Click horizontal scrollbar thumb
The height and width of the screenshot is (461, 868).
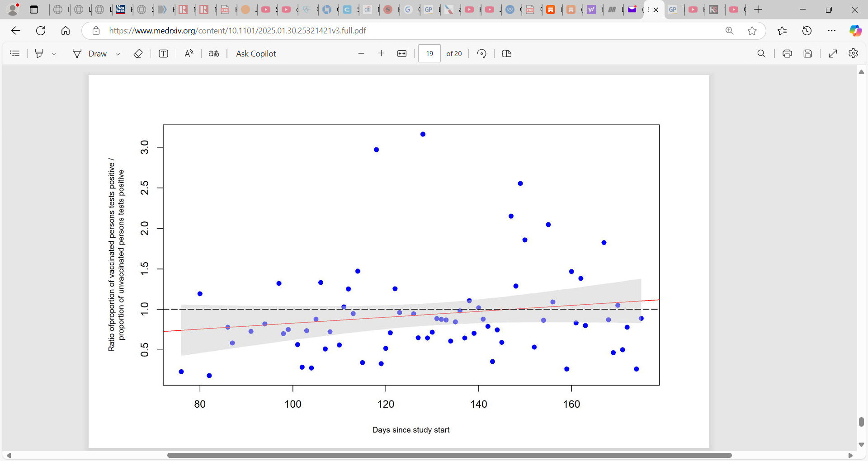(449, 455)
